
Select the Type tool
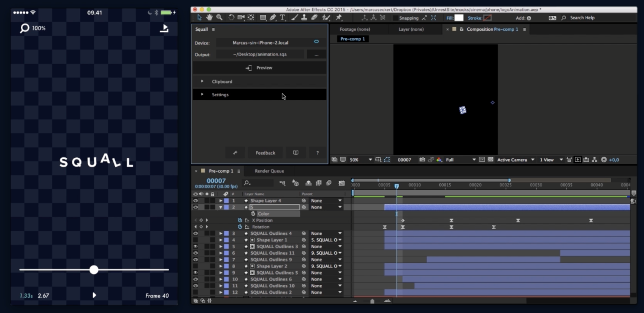[282, 18]
